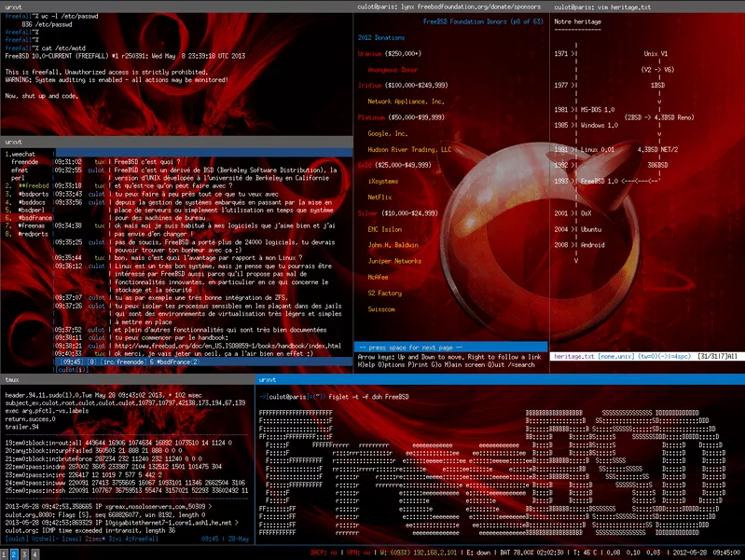Open the #bsddocs channel buffer
Screen dimensions: 745x560
click(32, 202)
